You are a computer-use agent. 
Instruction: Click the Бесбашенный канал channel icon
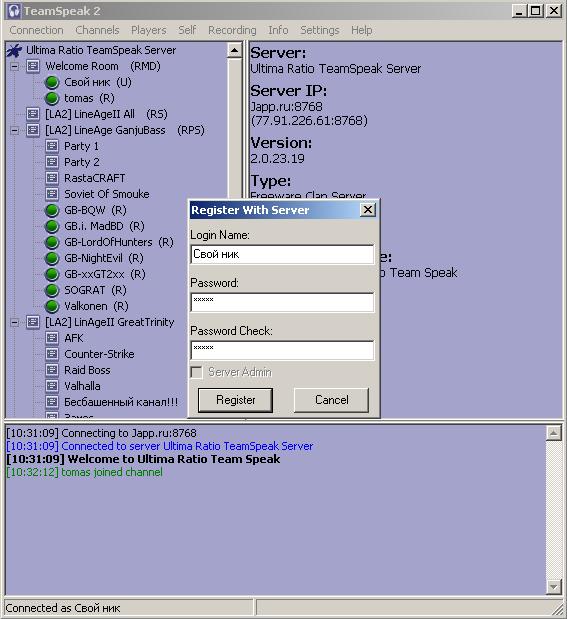click(x=52, y=402)
